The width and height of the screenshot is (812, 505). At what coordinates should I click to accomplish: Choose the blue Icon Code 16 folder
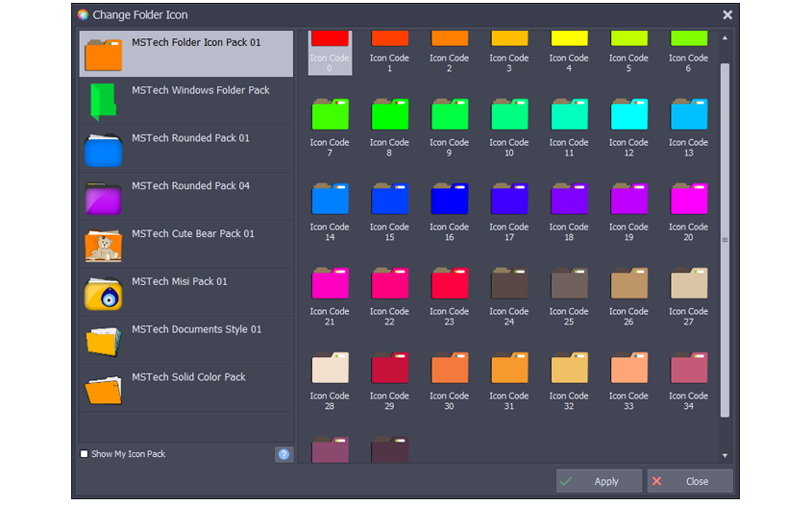(449, 199)
